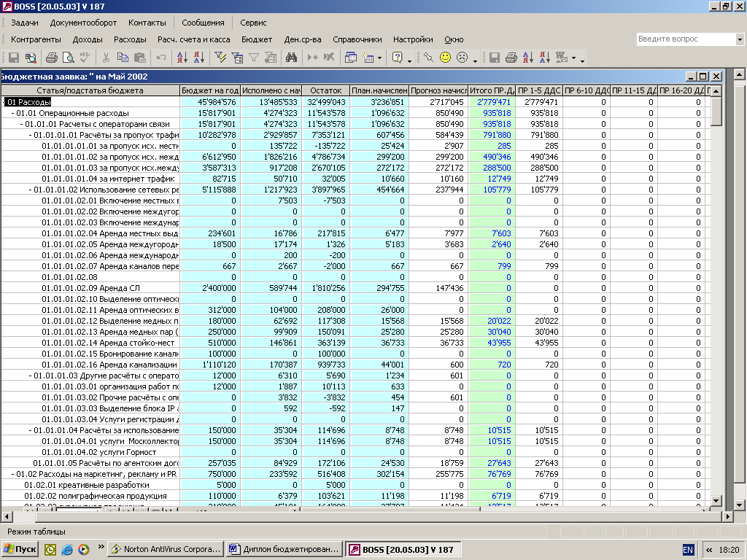Viewport: 747px width, 560px height.
Task: Collapse the "01.02 Расходы на маркетинг" budget node
Action: click(x=13, y=474)
